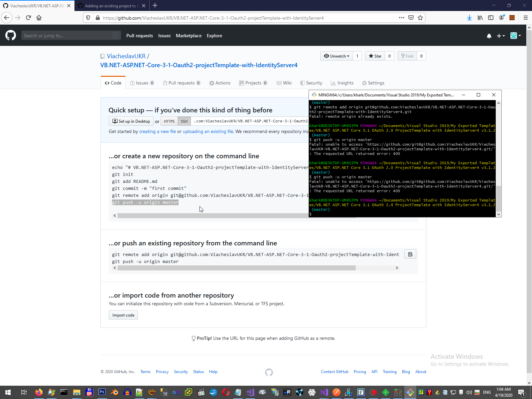This screenshot has width=532, height=399.
Task: Go to Firefox home page icon
Action: tap(39, 18)
